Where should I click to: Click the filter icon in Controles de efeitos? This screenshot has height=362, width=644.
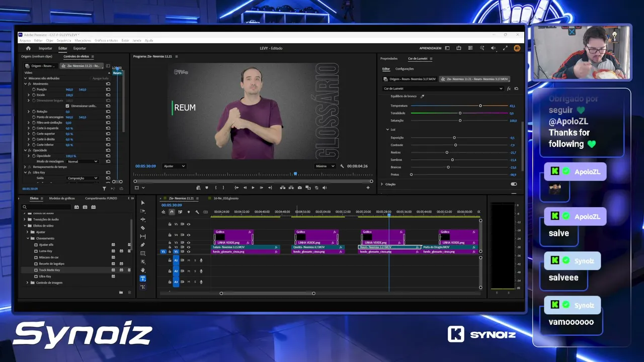104,189
